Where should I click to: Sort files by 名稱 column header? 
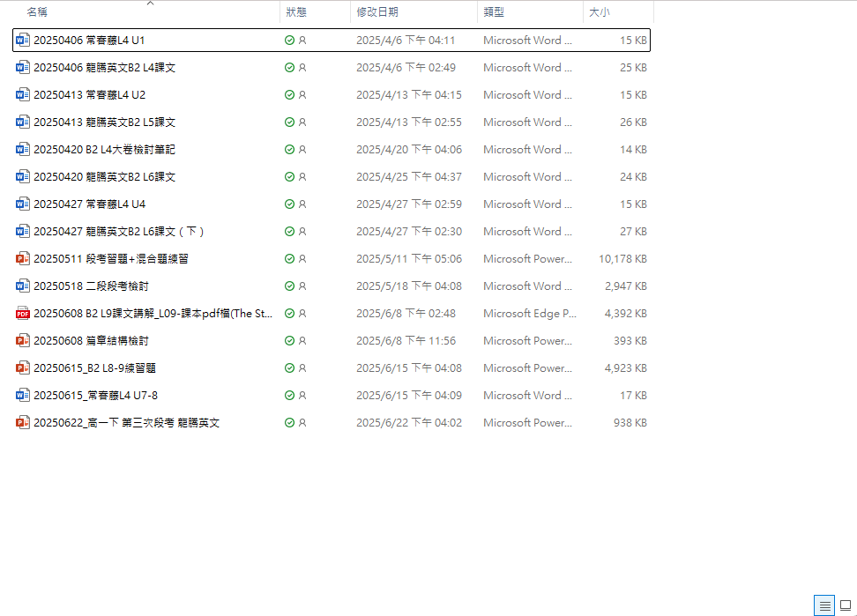tap(38, 12)
